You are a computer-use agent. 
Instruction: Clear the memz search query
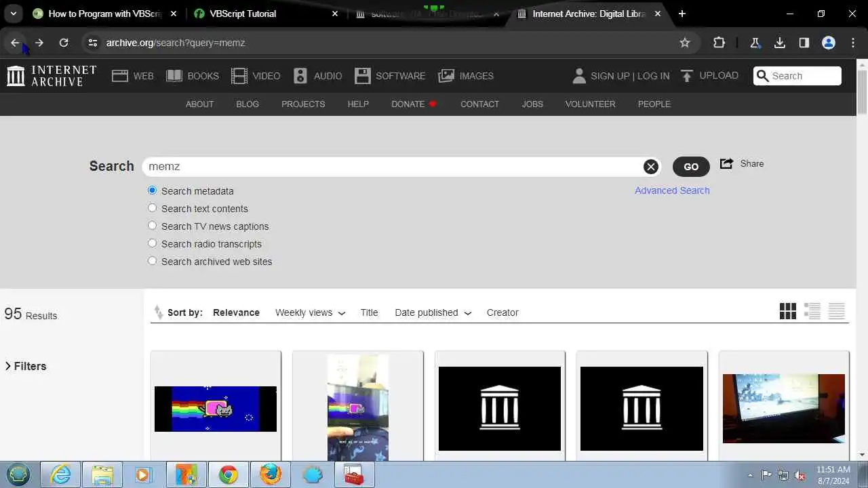(650, 167)
